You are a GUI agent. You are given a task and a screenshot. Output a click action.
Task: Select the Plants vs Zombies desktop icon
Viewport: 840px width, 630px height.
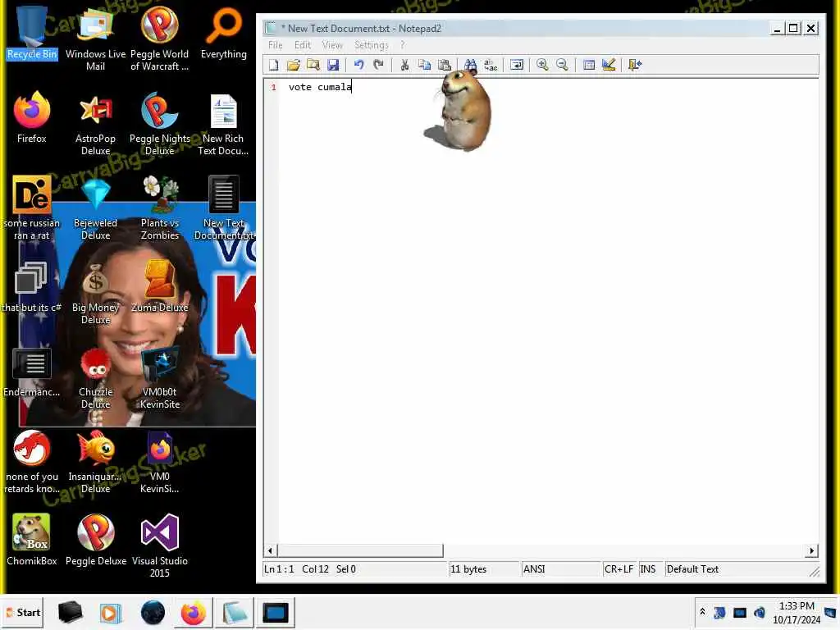(160, 208)
